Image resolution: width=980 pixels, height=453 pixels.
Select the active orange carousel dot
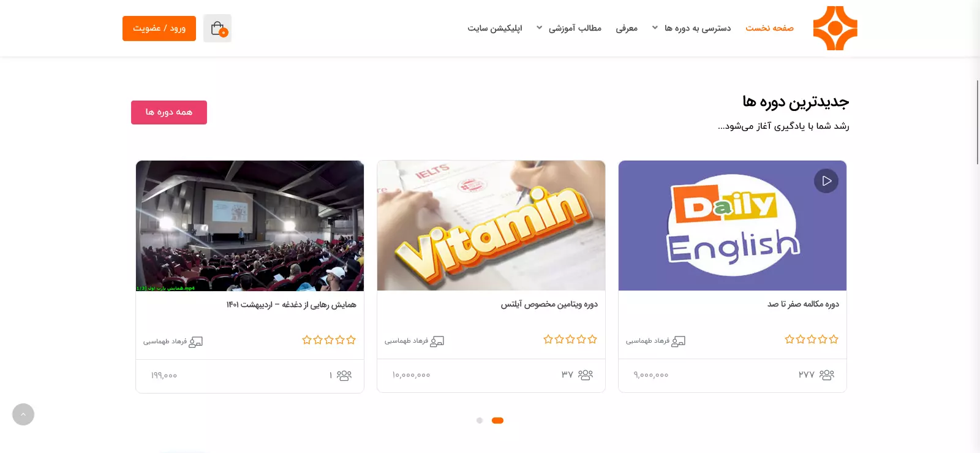click(x=497, y=421)
